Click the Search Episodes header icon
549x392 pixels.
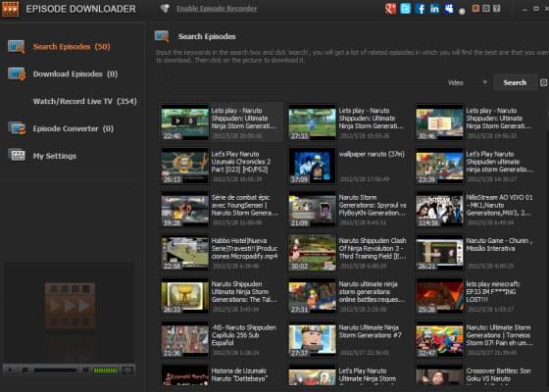click(162, 36)
